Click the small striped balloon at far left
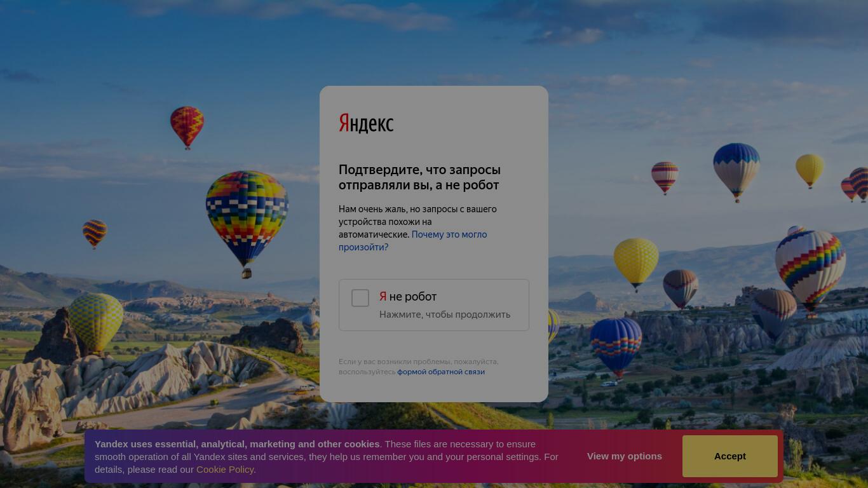Image resolution: width=868 pixels, height=488 pixels. click(x=95, y=234)
